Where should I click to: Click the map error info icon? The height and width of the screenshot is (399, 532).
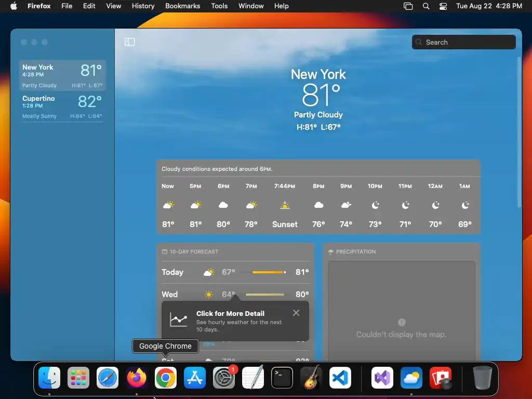pos(402,322)
